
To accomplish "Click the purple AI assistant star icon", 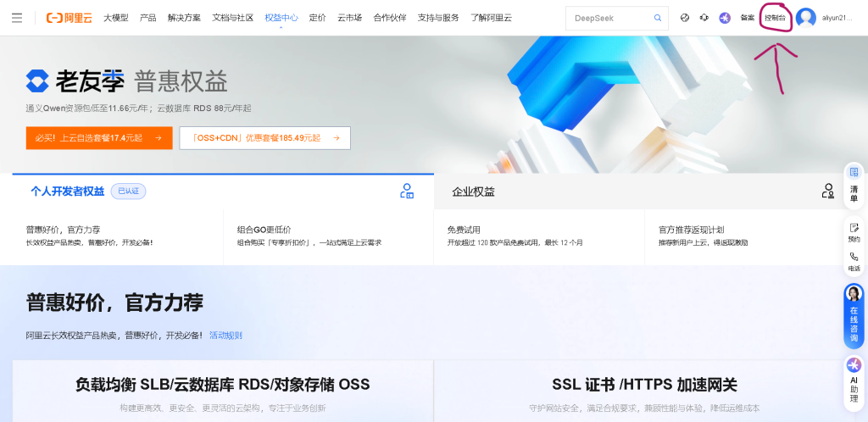I will point(725,18).
